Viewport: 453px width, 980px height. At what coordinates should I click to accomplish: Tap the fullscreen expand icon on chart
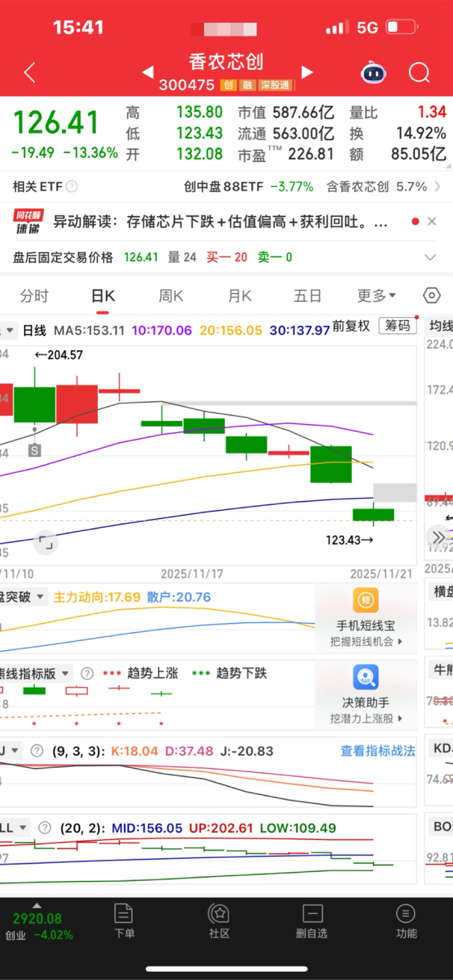[x=45, y=542]
